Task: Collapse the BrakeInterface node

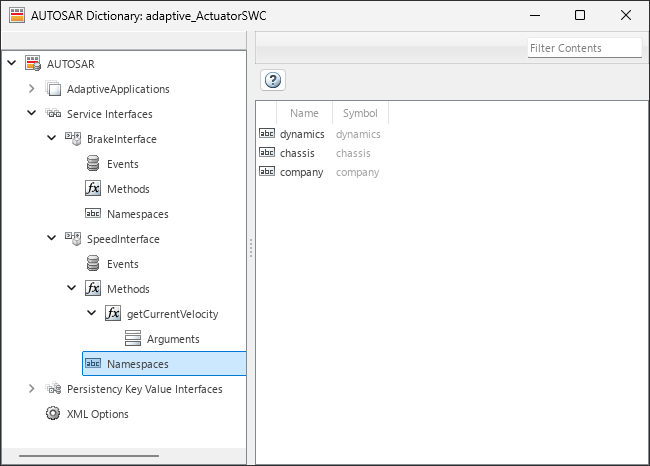Action: [51, 138]
